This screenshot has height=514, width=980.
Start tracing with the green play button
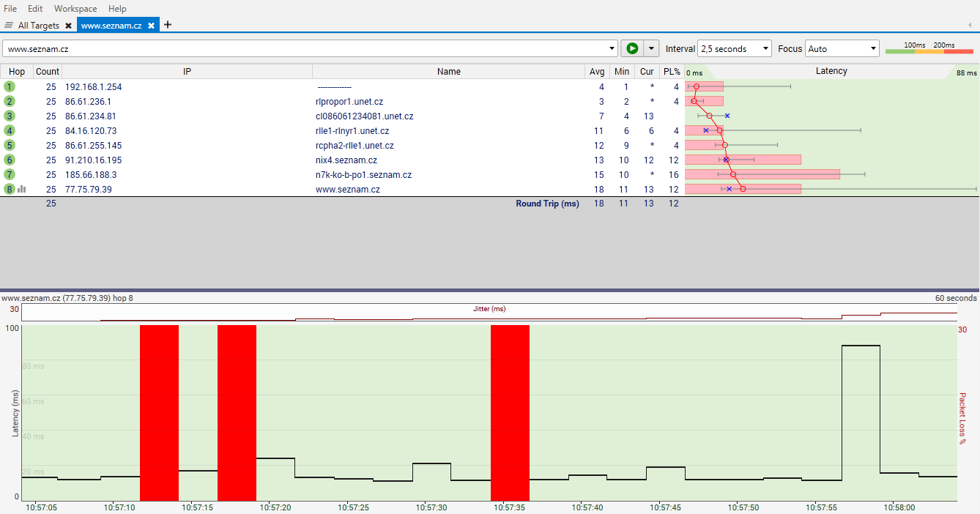pyautogui.click(x=631, y=48)
